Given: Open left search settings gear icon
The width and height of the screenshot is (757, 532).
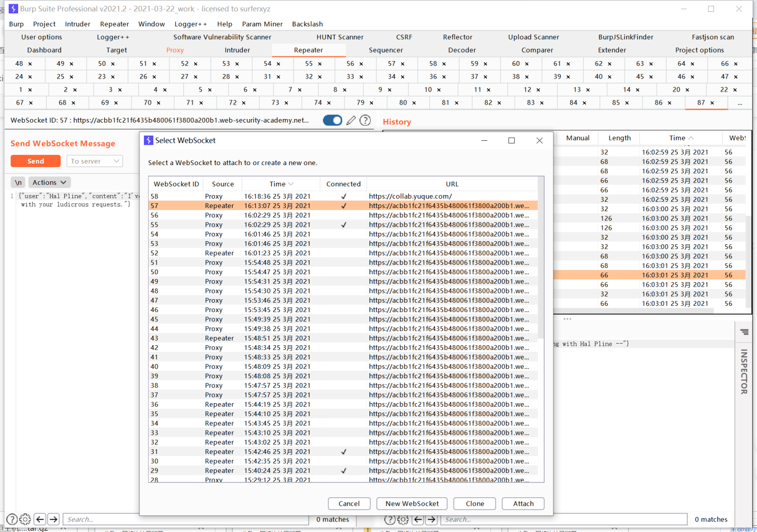Looking at the screenshot, I should 25,519.
